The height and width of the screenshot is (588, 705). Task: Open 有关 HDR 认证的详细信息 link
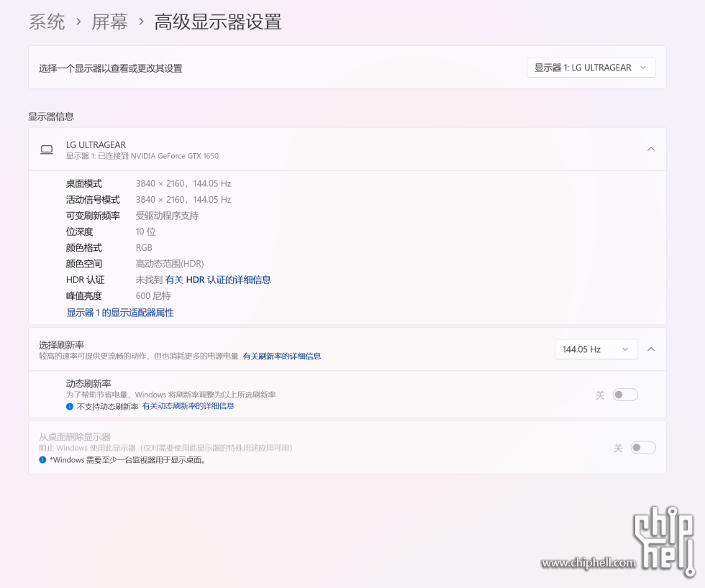[218, 280]
